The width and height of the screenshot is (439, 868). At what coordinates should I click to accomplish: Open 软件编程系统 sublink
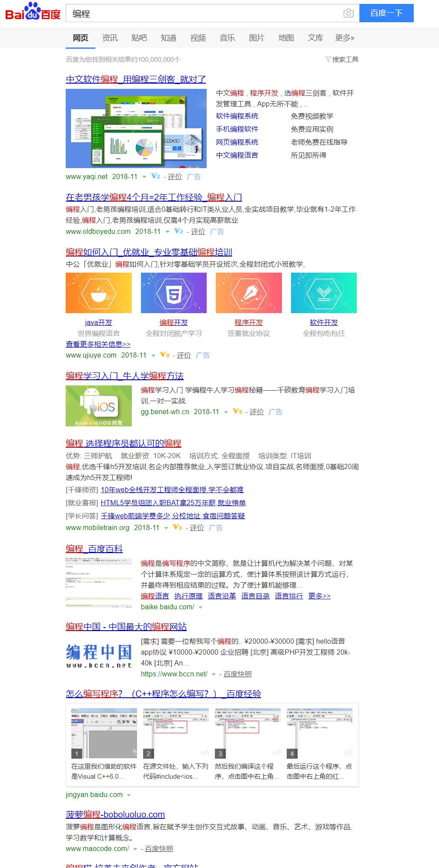[237, 116]
